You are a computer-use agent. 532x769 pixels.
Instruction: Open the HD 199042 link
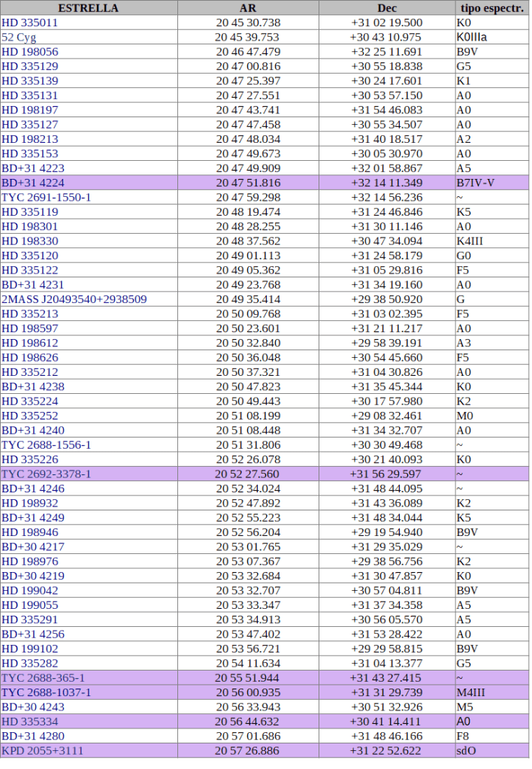pyautogui.click(x=30, y=590)
